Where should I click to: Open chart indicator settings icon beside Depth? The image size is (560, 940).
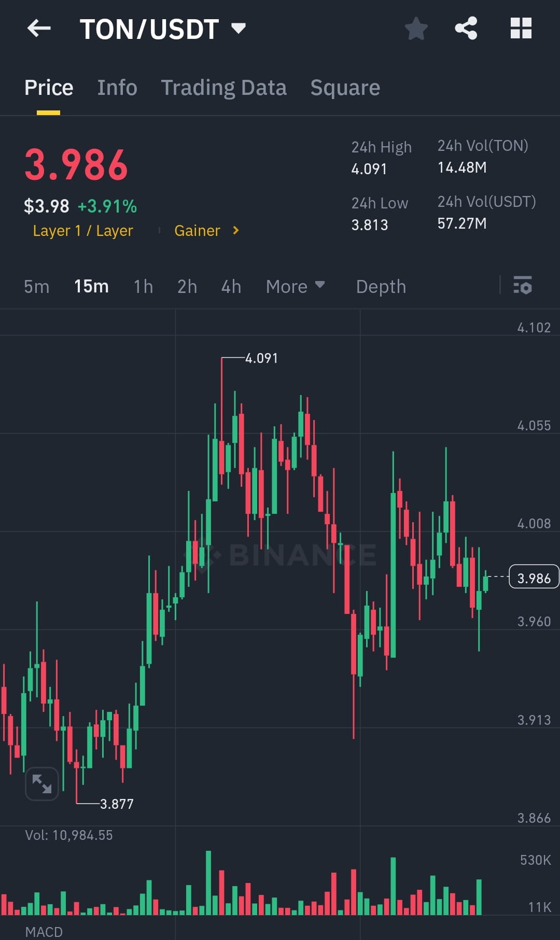[x=523, y=286]
